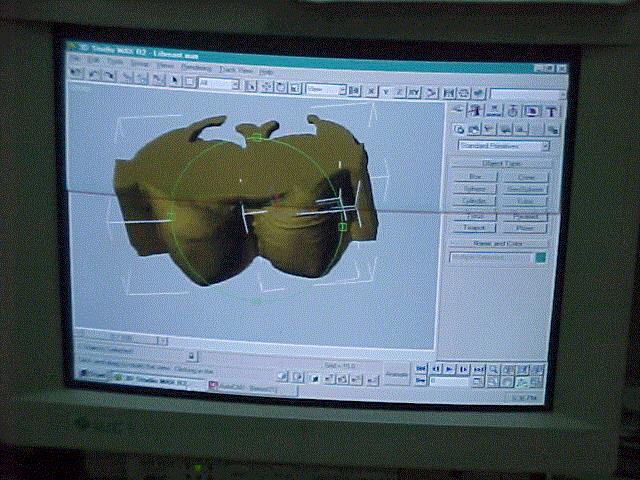640x480 pixels.
Task: Select the Shapes category icon
Action: tap(473, 128)
